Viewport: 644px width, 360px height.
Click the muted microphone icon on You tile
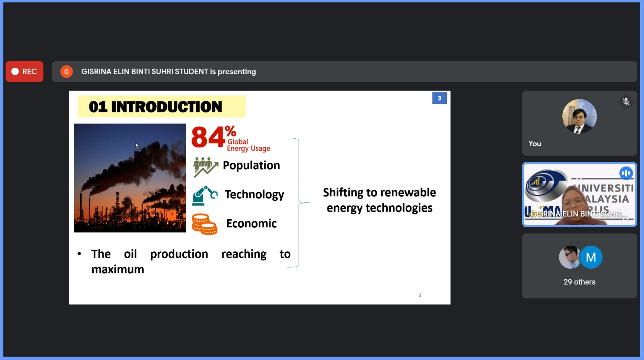(626, 102)
